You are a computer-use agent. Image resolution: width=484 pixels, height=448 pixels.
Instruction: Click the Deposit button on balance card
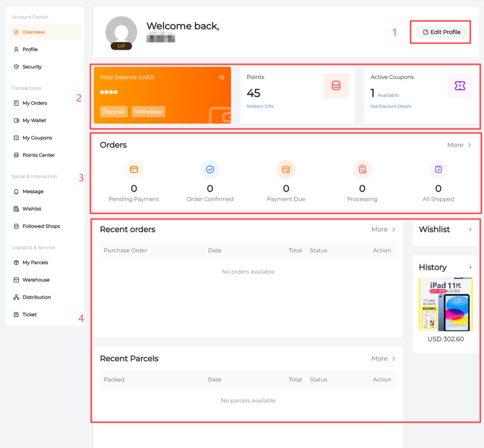[x=113, y=112]
